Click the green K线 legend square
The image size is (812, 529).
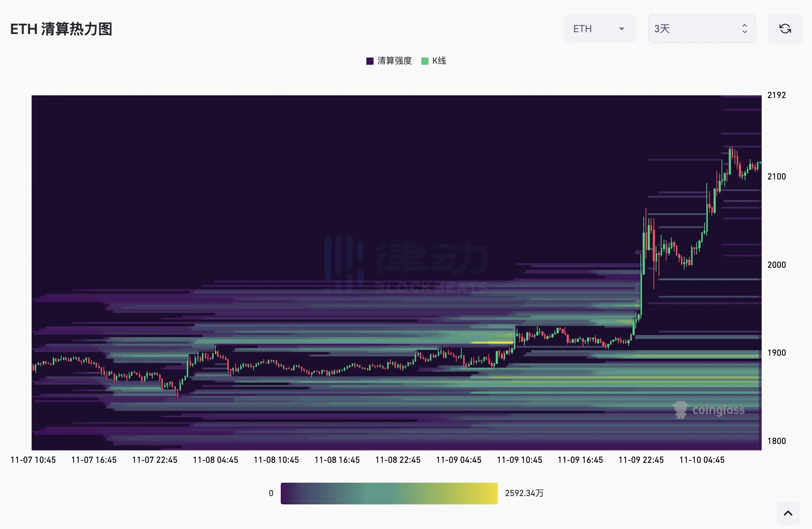coord(425,61)
